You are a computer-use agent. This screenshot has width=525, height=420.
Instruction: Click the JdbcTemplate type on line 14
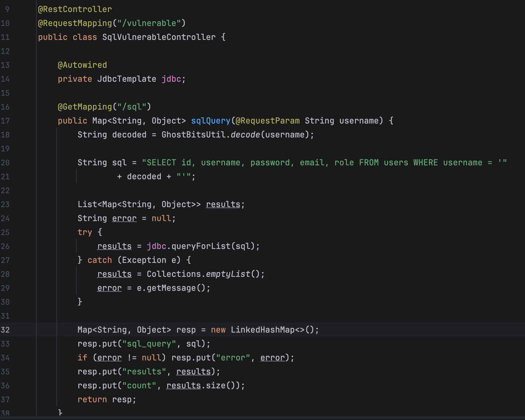[127, 79]
